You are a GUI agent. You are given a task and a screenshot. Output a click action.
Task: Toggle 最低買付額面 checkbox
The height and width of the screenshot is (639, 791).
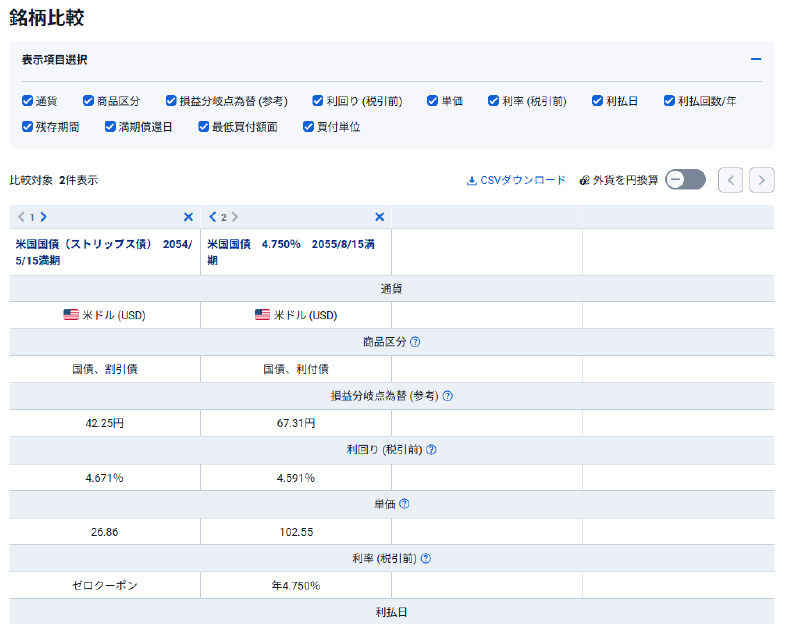[203, 127]
